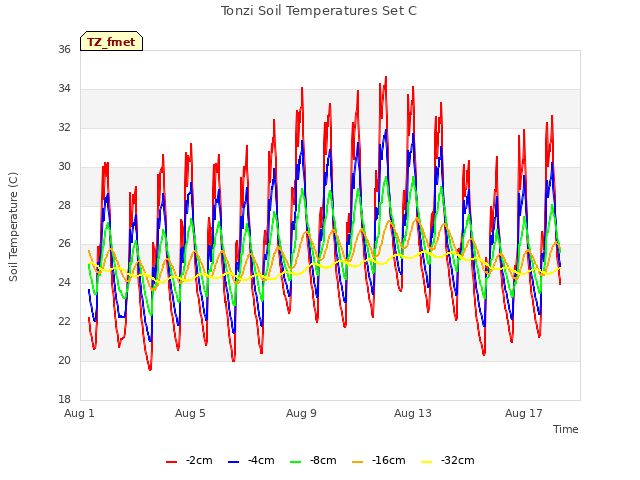Click the 30 y-axis tick label

point(64,166)
